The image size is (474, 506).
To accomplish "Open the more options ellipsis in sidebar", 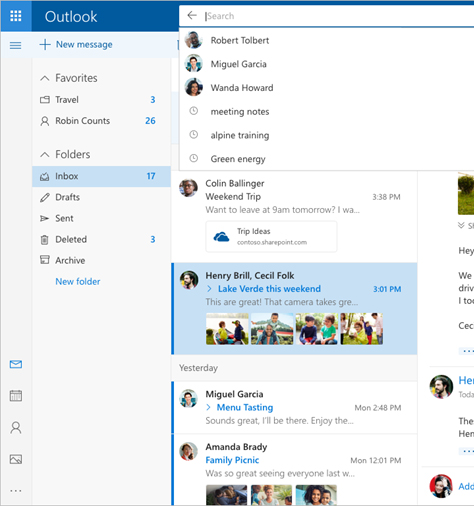I will [16, 491].
